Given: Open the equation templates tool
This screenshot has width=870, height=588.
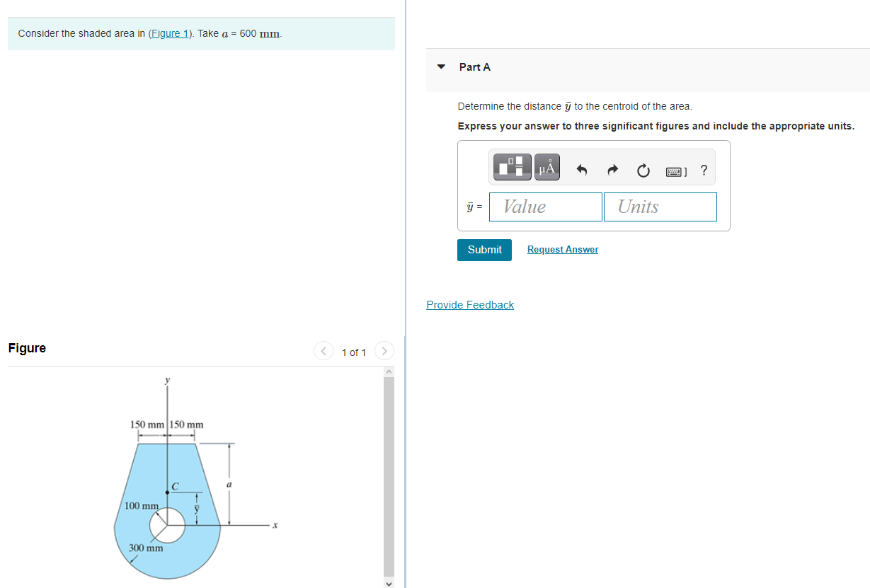Looking at the screenshot, I should point(511,167).
